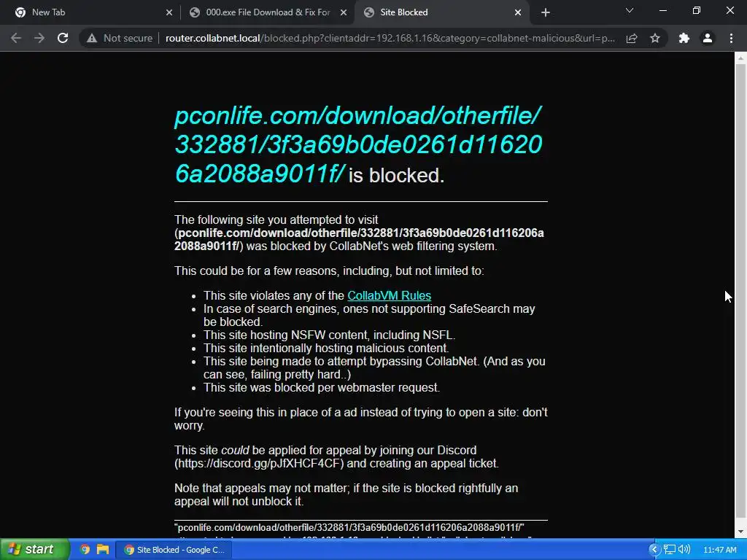747x560 pixels.
Task: Expand hidden system tray icons arrow
Action: pyautogui.click(x=654, y=550)
